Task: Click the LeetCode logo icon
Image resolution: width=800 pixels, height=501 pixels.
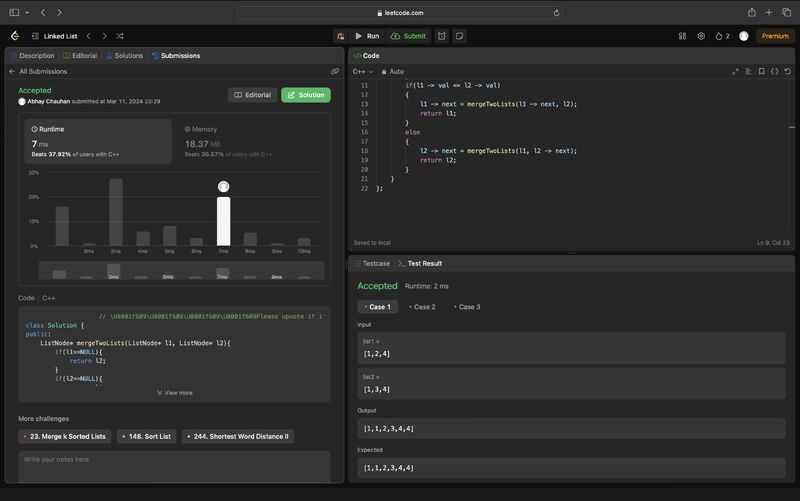Action: (15, 36)
